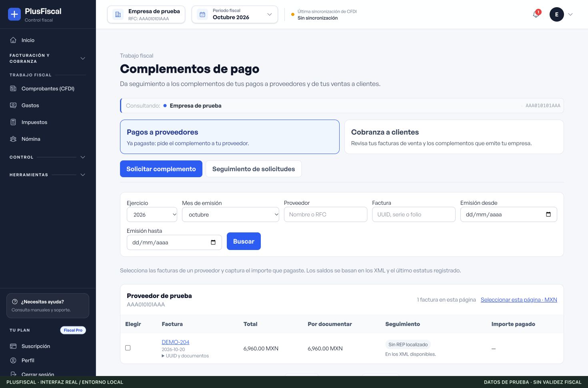Open the Mes de emisión dropdown
The image size is (588, 388).
pos(231,214)
